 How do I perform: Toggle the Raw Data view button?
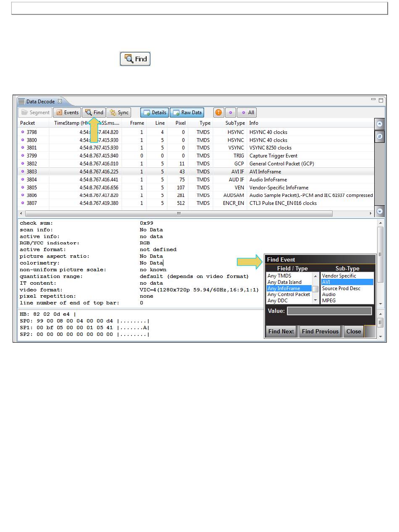pos(187,113)
